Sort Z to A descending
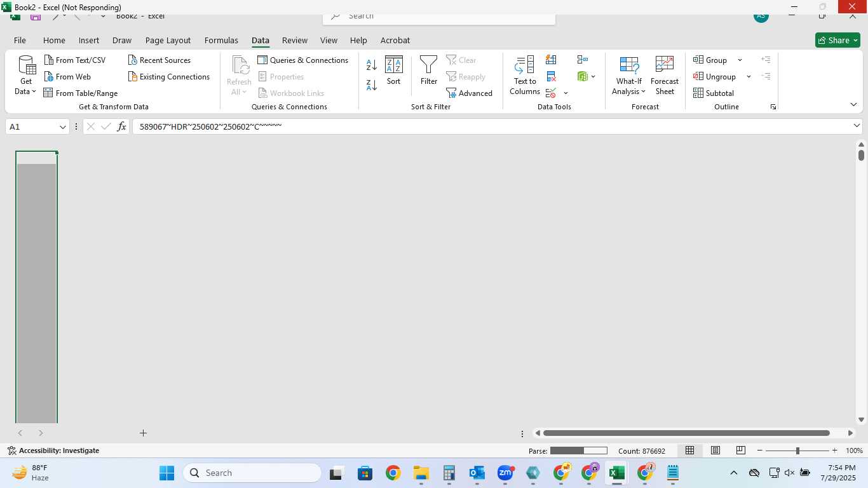Image resolution: width=868 pixels, height=488 pixels. pos(372,85)
